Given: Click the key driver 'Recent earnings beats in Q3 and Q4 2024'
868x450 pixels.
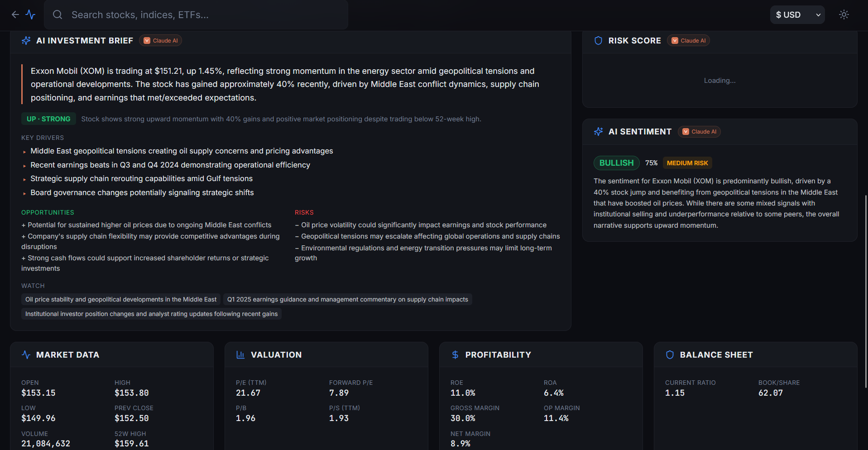Looking at the screenshot, I should tap(170, 165).
